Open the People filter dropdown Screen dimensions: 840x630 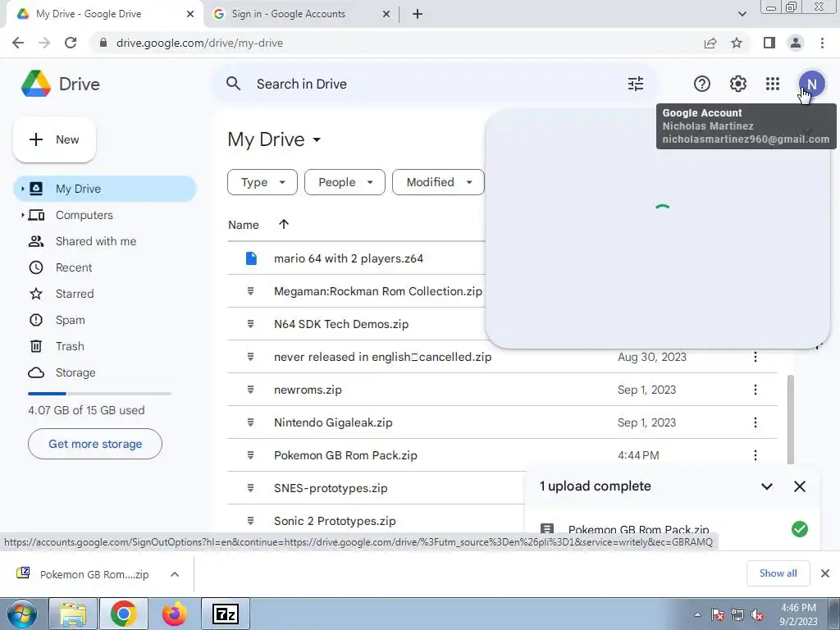(345, 182)
